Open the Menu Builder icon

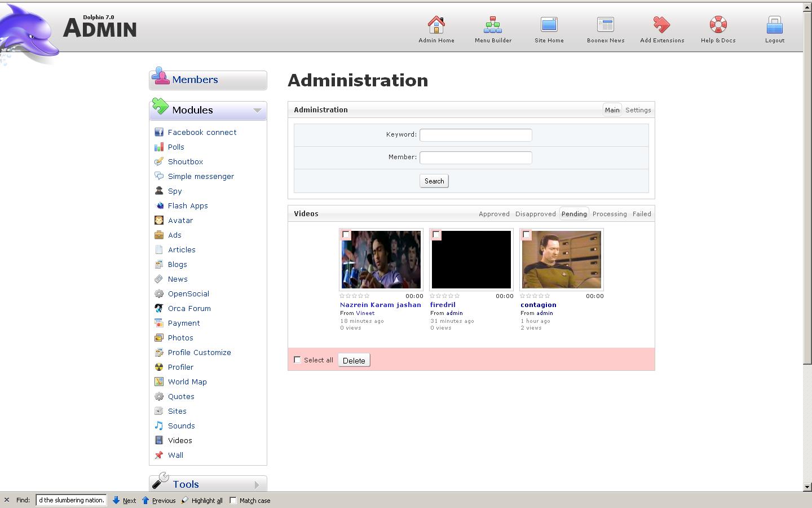(493, 25)
